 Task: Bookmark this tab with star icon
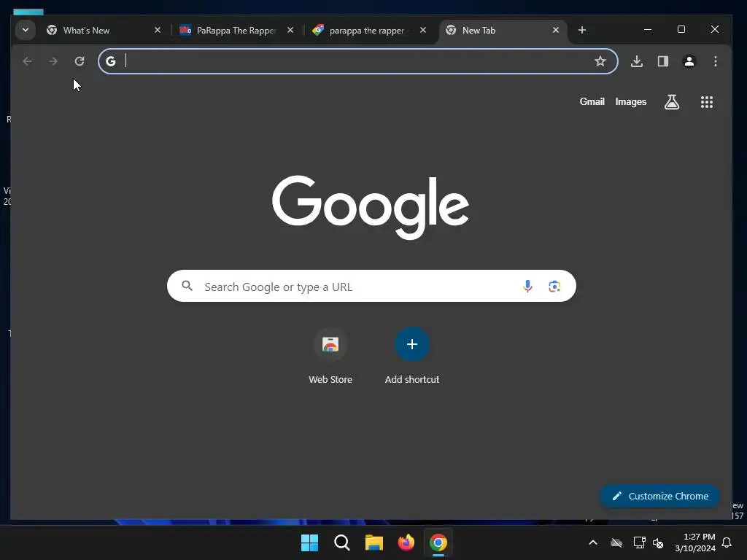tap(600, 61)
